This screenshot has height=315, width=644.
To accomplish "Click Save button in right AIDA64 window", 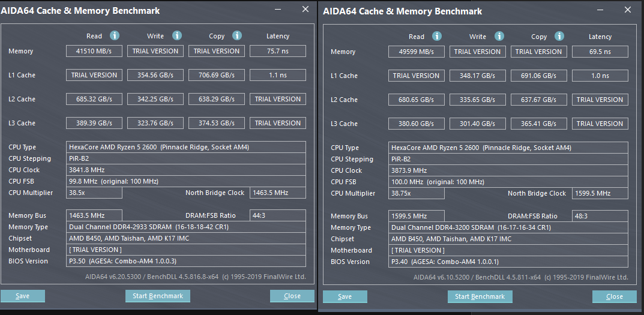I will tap(345, 296).
